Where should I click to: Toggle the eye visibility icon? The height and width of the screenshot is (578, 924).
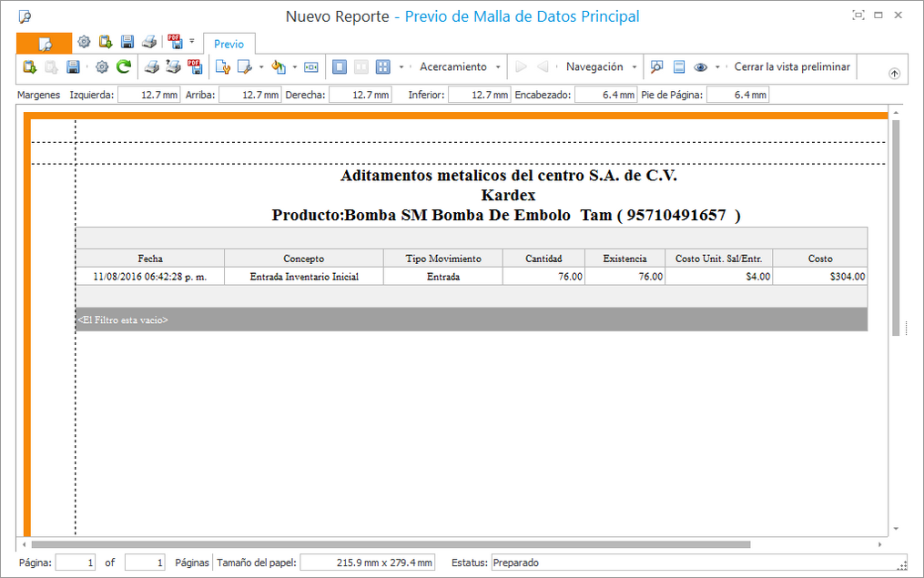click(x=701, y=67)
